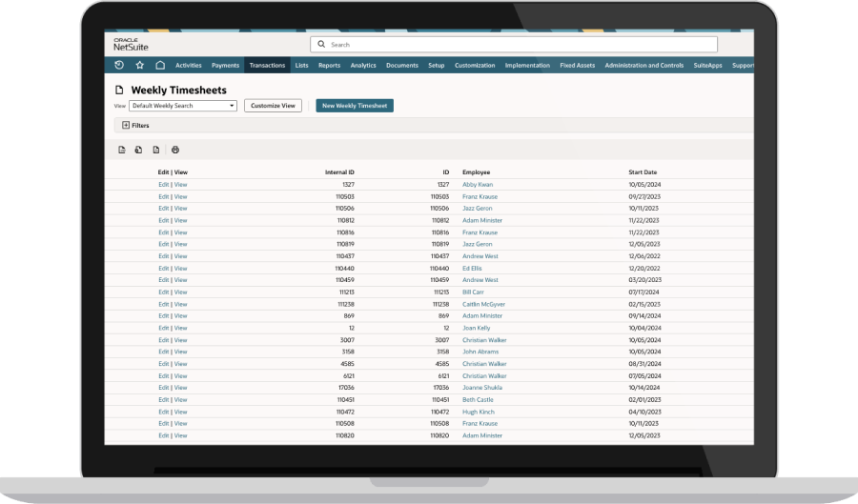Click the Export PDF icon
This screenshot has width=858, height=504.
[x=155, y=150]
